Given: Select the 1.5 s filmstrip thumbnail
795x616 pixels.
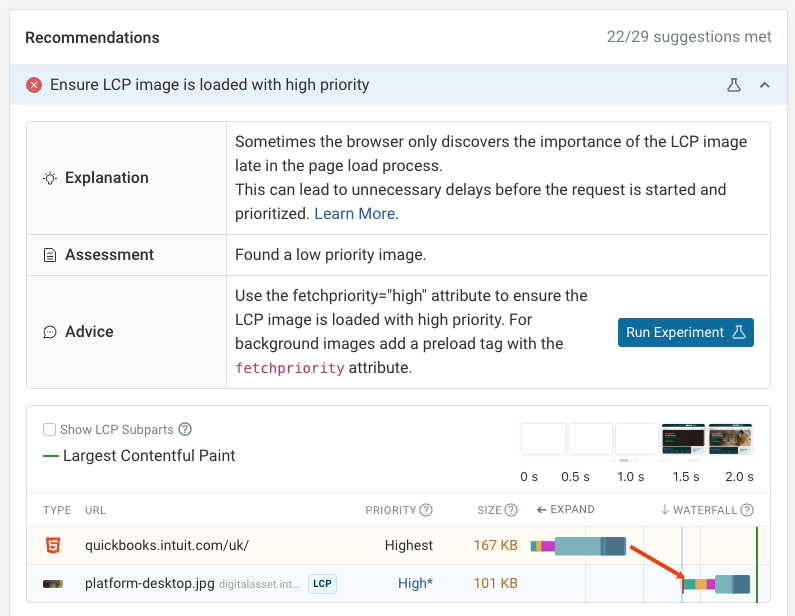Looking at the screenshot, I should coord(683,439).
